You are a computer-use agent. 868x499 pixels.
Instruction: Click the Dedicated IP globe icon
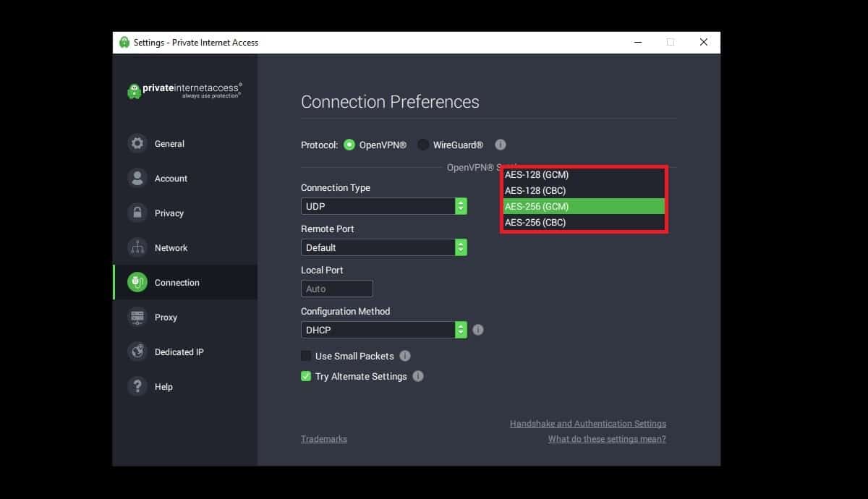point(137,351)
